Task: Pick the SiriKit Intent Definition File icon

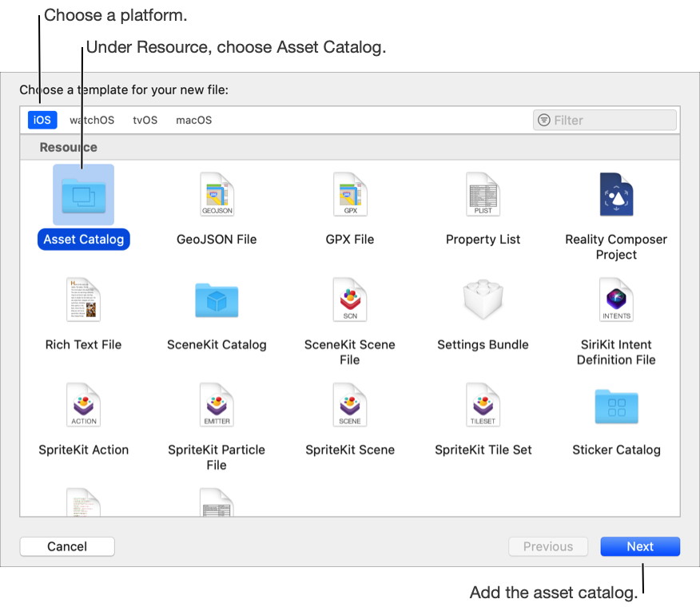Action: pyautogui.click(x=616, y=300)
